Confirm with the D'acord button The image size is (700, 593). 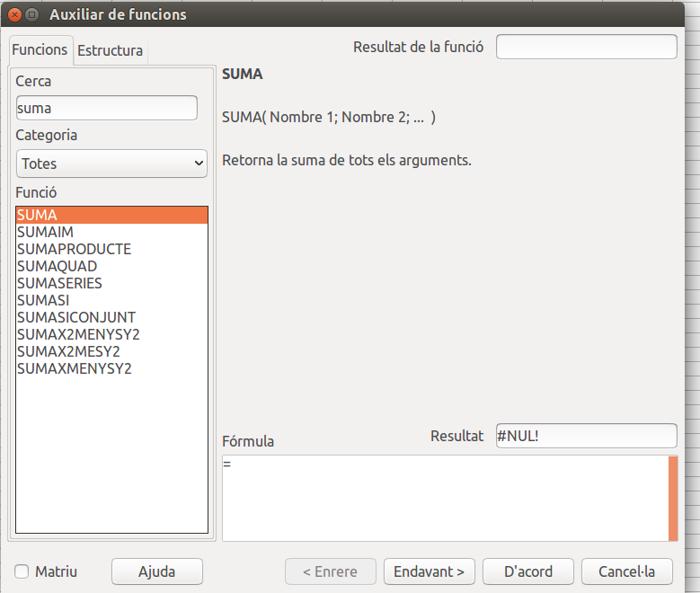[527, 571]
